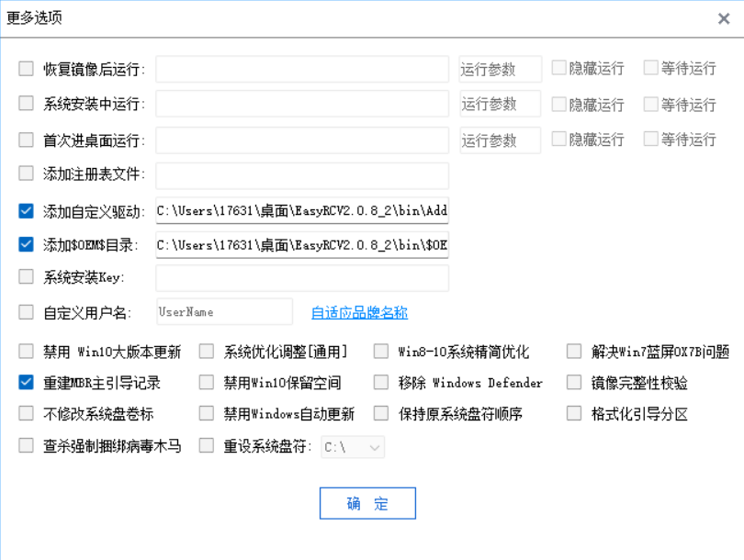The image size is (744, 560).
Task: Enable 镜像完整性校验 checkbox
Action: point(574,383)
